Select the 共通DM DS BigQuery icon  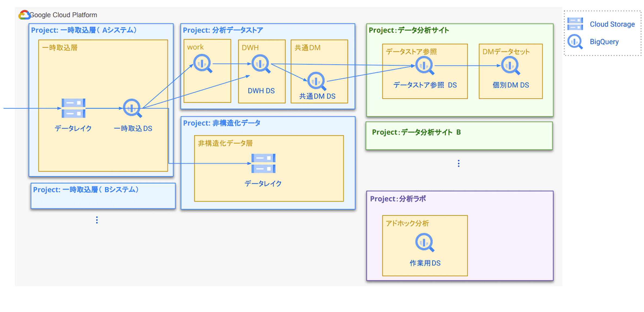tap(316, 81)
